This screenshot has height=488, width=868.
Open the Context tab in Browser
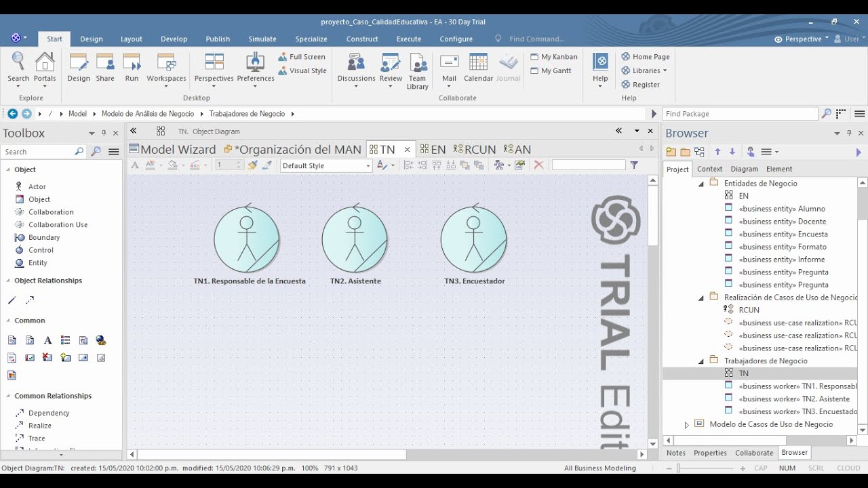pyautogui.click(x=709, y=169)
